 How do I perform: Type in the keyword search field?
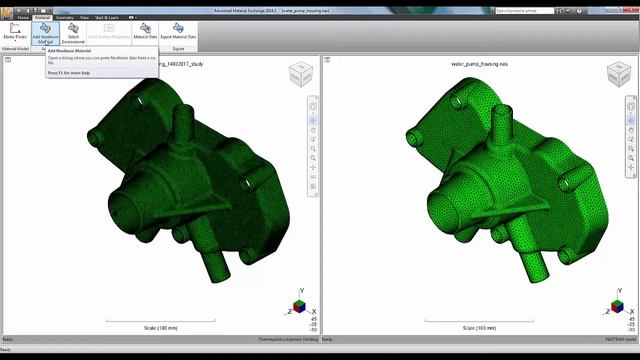point(524,11)
